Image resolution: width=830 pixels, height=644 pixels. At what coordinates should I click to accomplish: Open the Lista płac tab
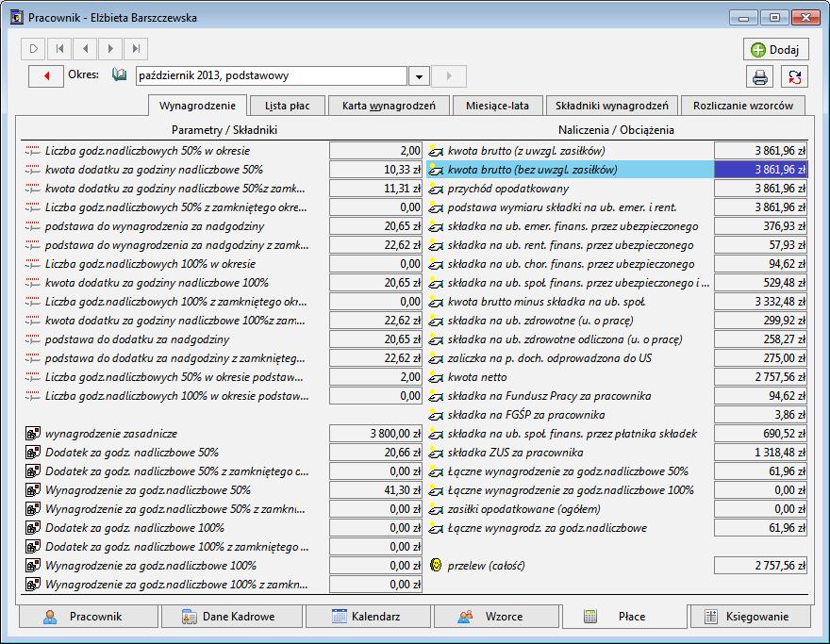tap(287, 106)
